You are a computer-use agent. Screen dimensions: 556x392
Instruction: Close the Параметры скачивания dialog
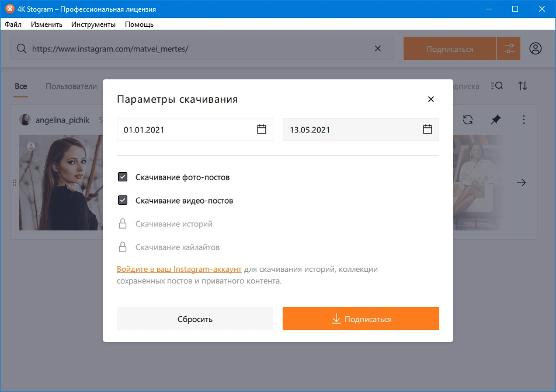pyautogui.click(x=431, y=99)
